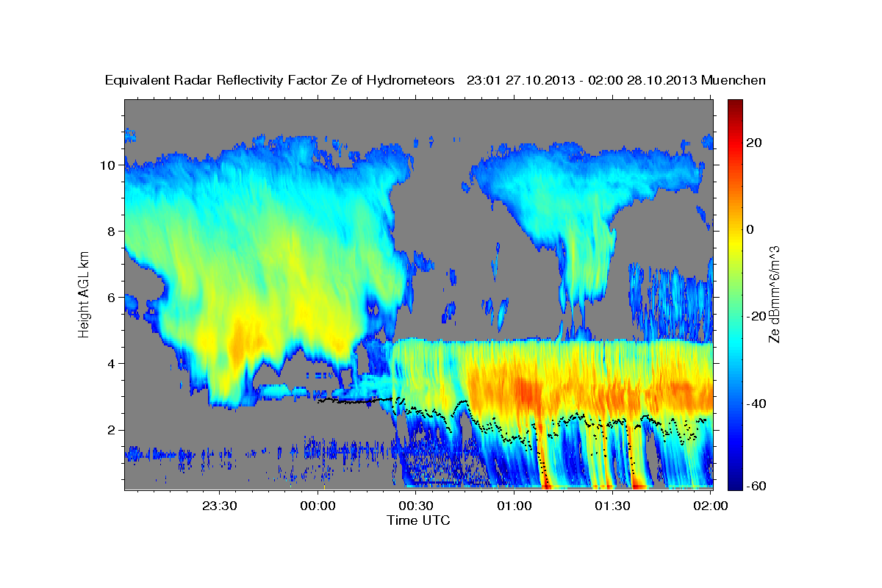This screenshot has height=588, width=882.
Task: Click the 00:30 time tick label
Action: 417,506
